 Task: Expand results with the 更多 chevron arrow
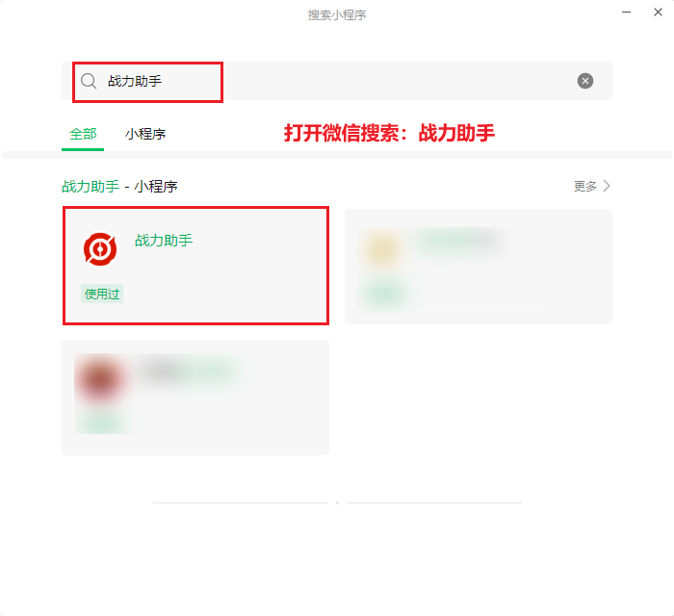tap(607, 186)
